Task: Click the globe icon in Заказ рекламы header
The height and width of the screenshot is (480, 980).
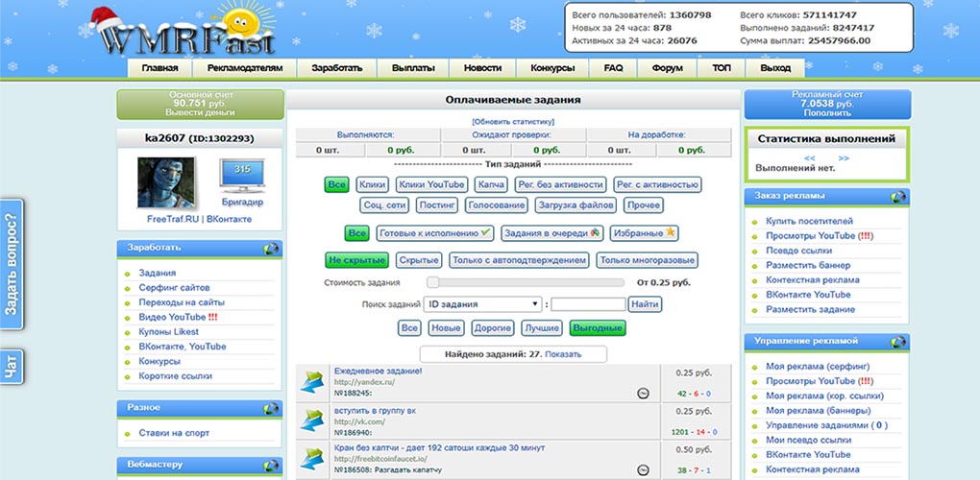Action: click(898, 197)
